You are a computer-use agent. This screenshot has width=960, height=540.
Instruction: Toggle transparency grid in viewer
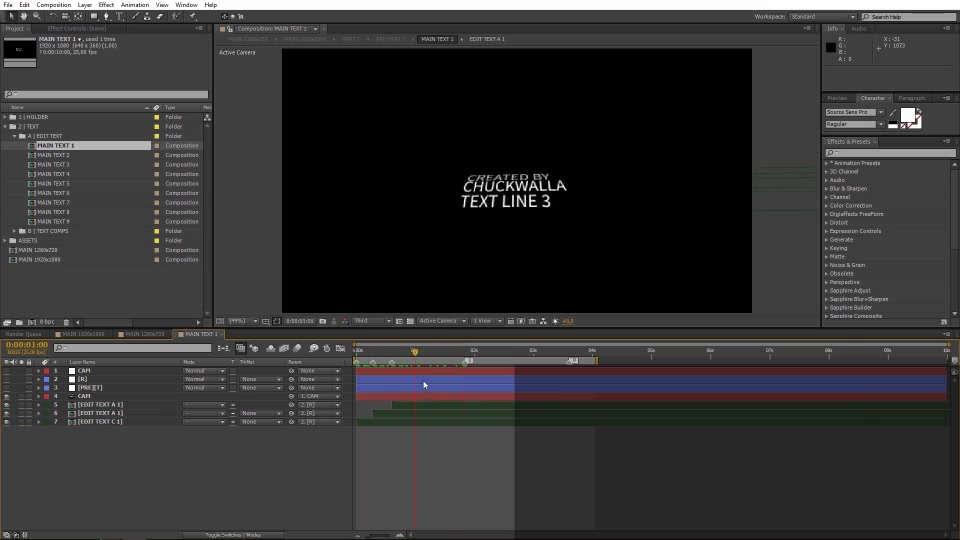(x=410, y=321)
